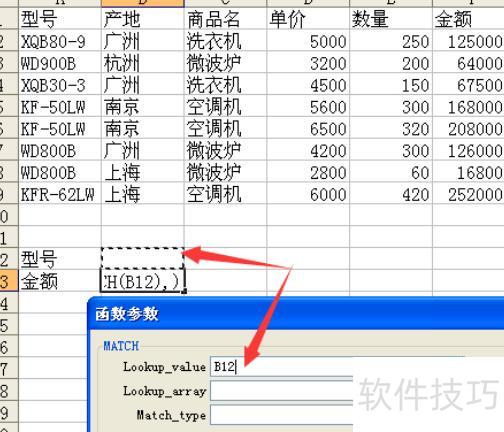This screenshot has height=432, width=504.
Task: Select the quantity cell 250
Action: pyautogui.click(x=391, y=40)
